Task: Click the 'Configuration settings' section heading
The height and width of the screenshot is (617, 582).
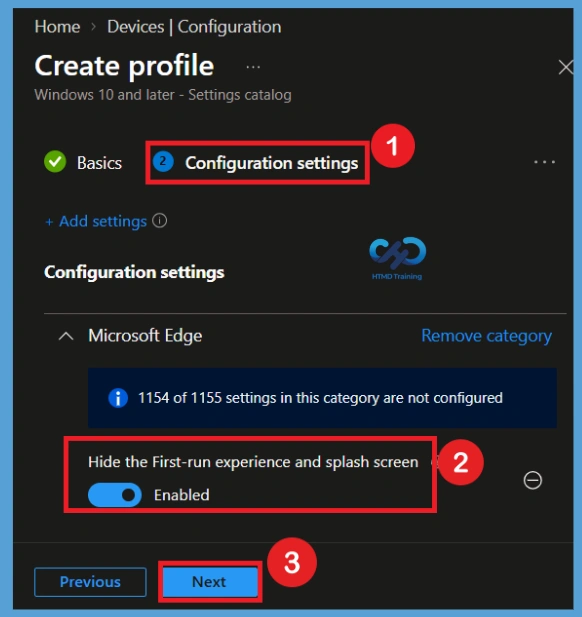Action: (x=134, y=272)
